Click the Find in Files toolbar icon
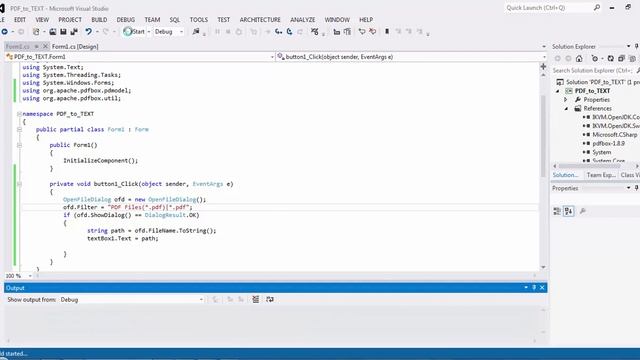The width and height of the screenshot is (640, 360). 196,31
